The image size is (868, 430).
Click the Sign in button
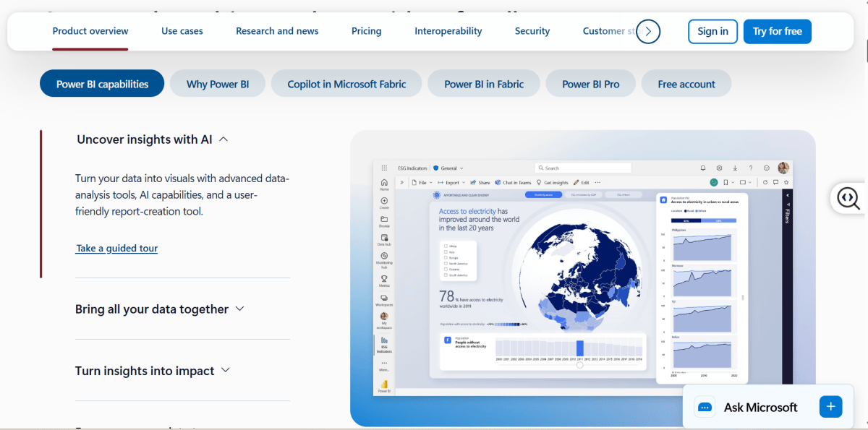coord(713,31)
